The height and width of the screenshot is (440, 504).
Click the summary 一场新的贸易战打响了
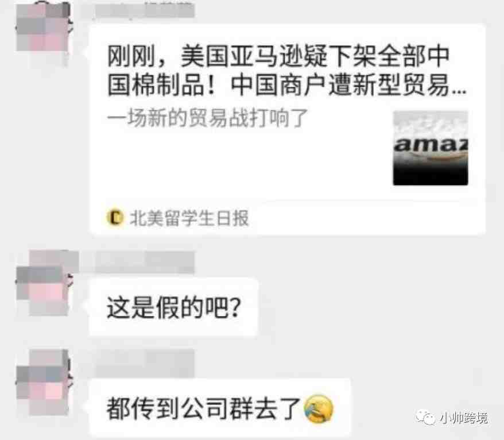(x=207, y=118)
